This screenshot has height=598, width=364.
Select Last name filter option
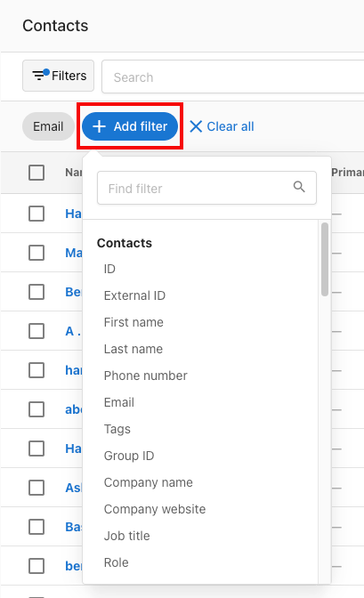click(133, 349)
